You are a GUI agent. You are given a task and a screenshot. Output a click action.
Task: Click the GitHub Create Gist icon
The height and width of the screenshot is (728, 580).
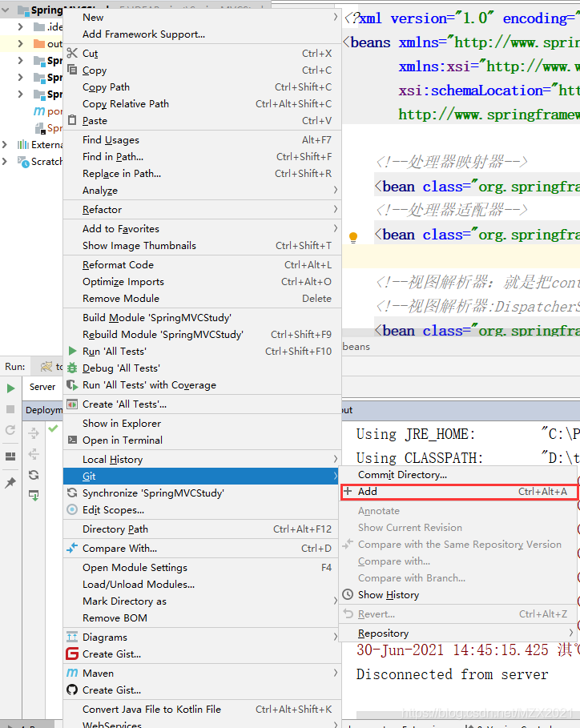[72, 690]
